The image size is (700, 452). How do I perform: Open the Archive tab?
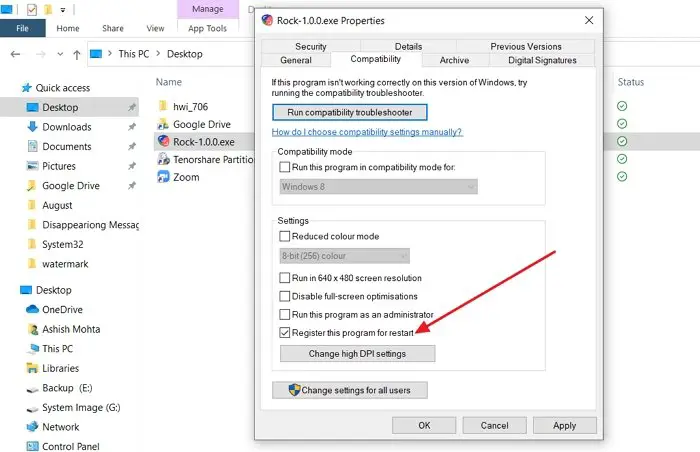454,60
